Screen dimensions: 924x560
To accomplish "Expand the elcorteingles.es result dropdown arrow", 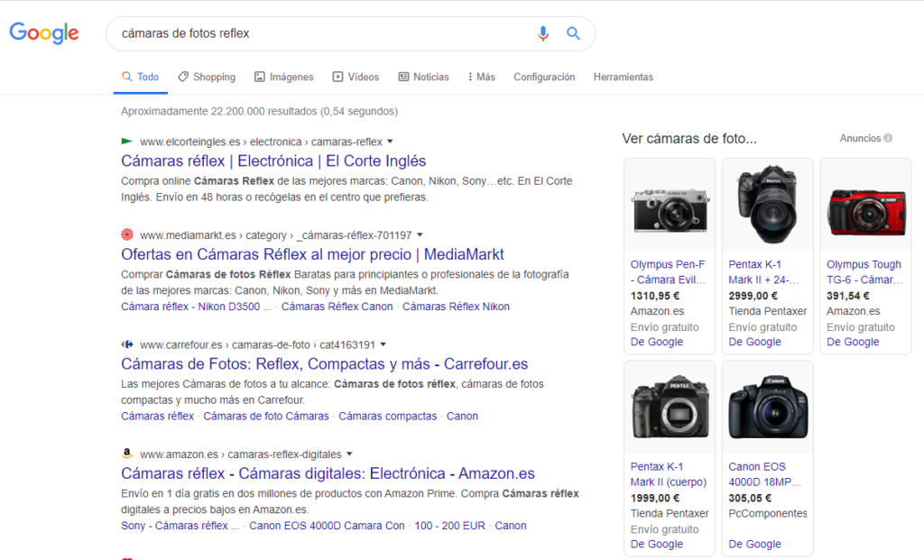I will (x=390, y=142).
